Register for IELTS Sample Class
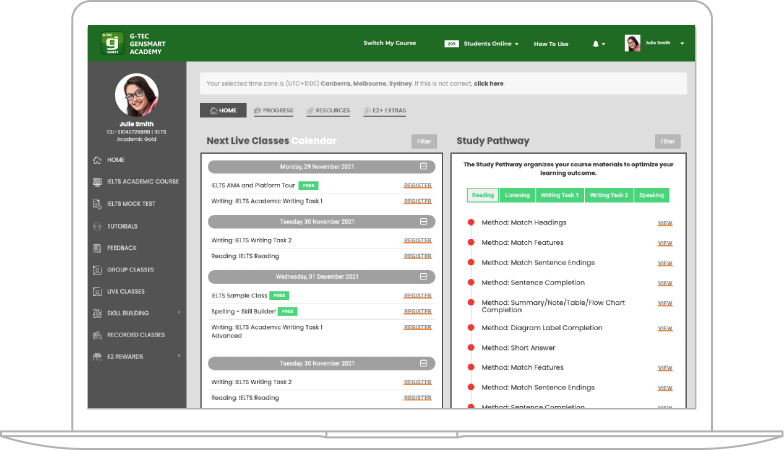The width and height of the screenshot is (784, 450). coord(418,296)
